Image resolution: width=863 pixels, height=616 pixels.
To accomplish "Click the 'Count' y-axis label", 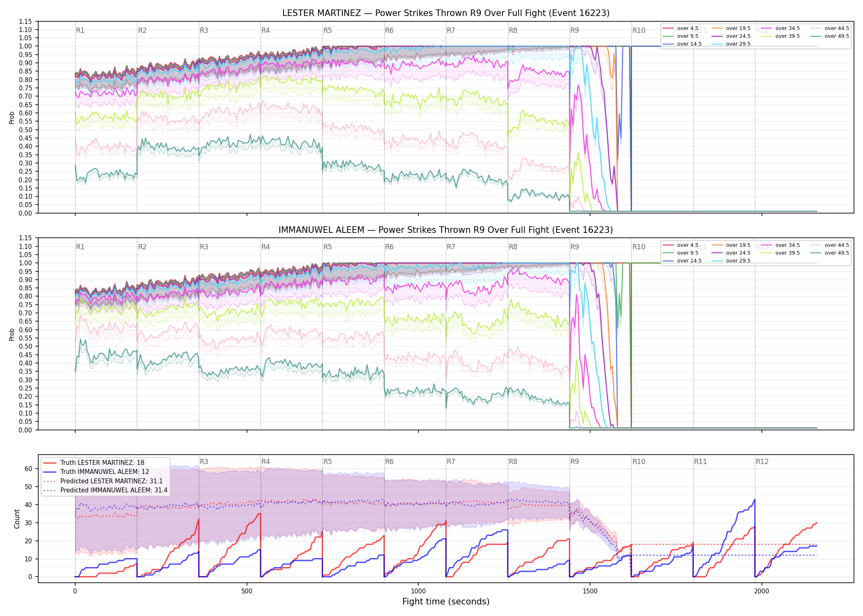I will [17, 519].
